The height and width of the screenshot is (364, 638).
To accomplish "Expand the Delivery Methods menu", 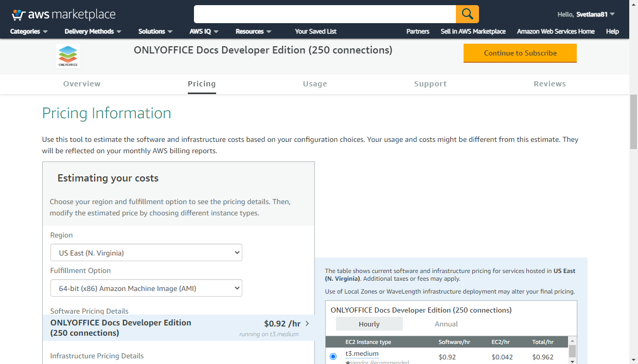I will click(93, 31).
